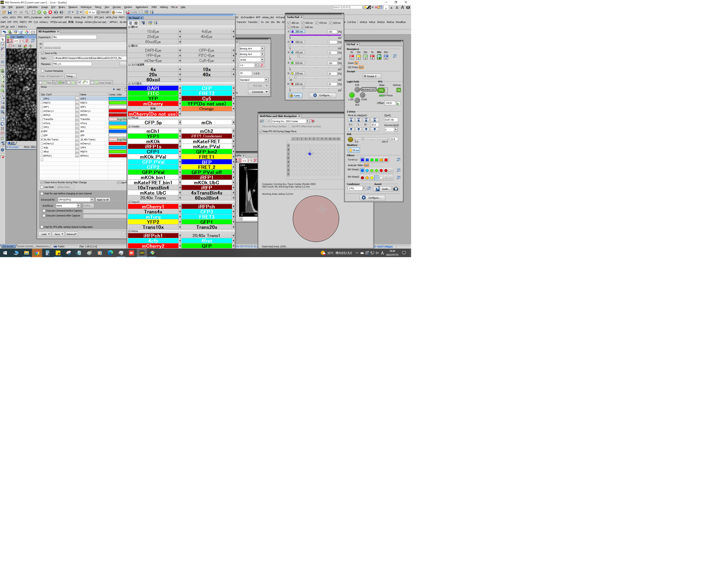Click the red stop acquisition icon

point(50,12)
